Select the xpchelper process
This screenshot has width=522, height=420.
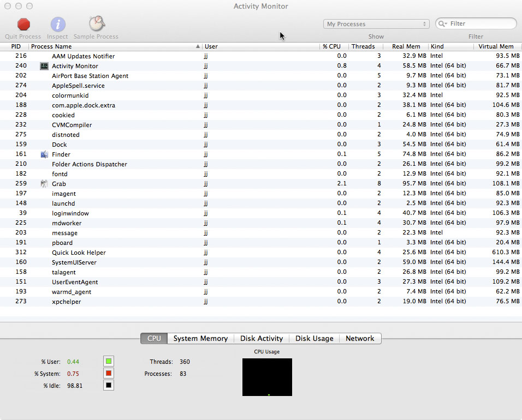tap(261, 301)
